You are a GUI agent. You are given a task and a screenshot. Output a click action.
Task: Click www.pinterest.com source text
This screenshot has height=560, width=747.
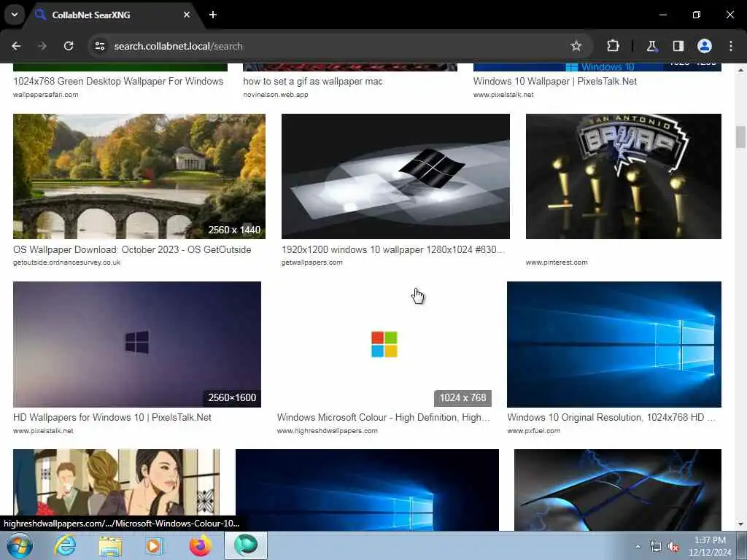point(557,262)
